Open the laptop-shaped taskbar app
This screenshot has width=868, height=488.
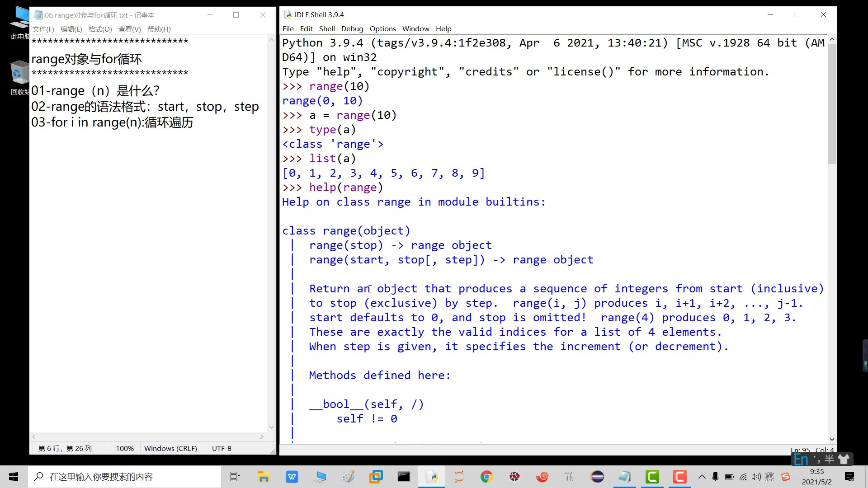[321, 477]
